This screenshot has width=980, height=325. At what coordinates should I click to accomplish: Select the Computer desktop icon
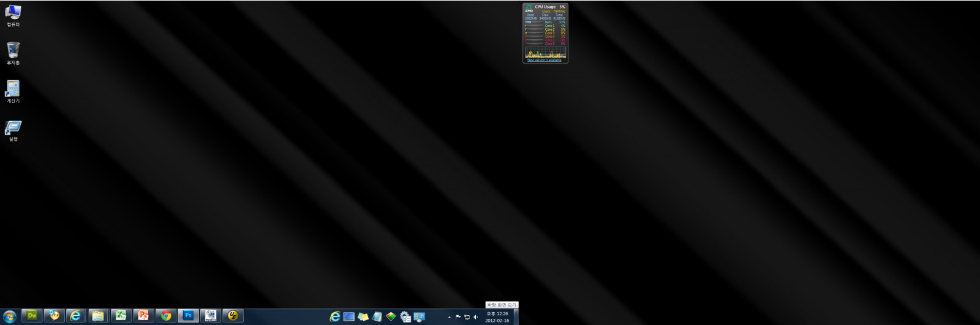pyautogui.click(x=13, y=12)
